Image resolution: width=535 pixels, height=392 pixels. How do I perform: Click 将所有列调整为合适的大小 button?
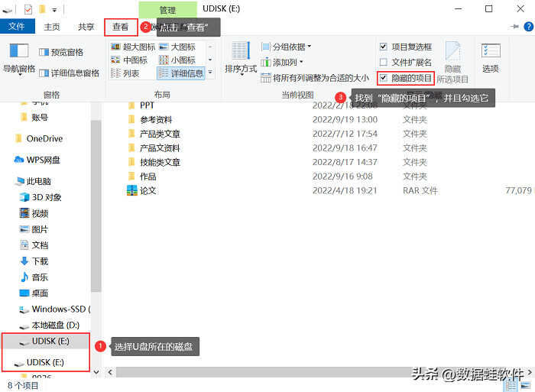[315, 78]
